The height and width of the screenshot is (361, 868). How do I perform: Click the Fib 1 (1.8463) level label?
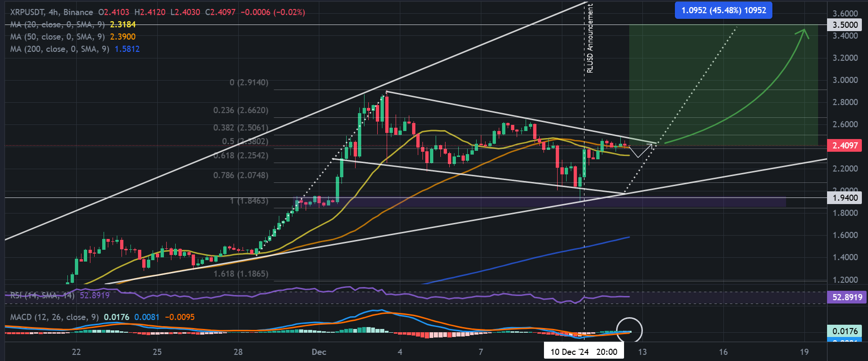tap(249, 201)
